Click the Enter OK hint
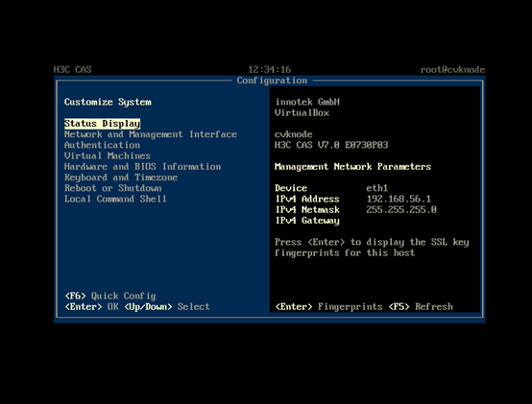The image size is (532, 404). coord(91,307)
